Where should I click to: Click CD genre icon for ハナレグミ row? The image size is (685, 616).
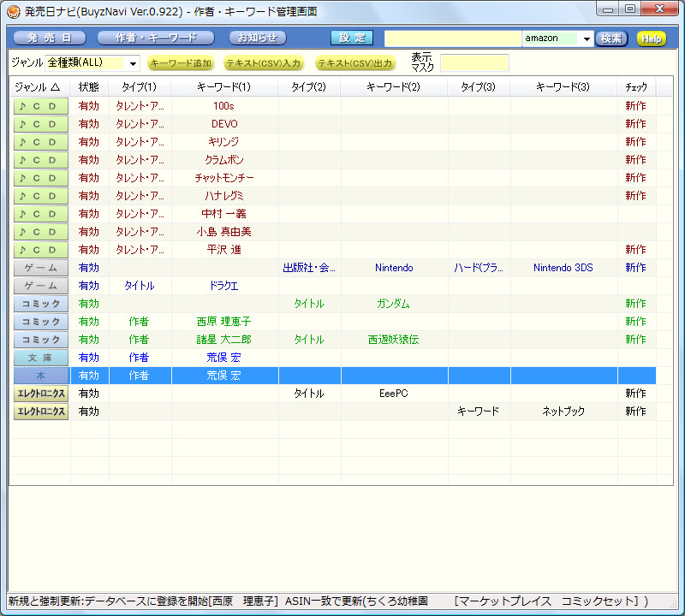pos(40,196)
